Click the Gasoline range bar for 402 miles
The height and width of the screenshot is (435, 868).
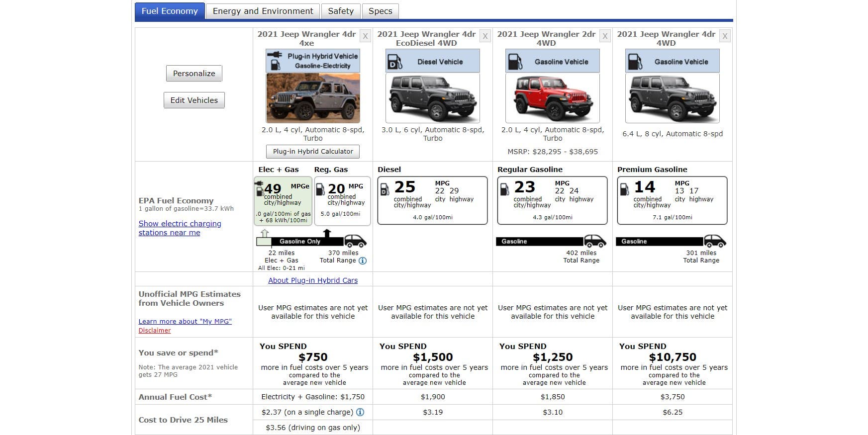coord(540,242)
